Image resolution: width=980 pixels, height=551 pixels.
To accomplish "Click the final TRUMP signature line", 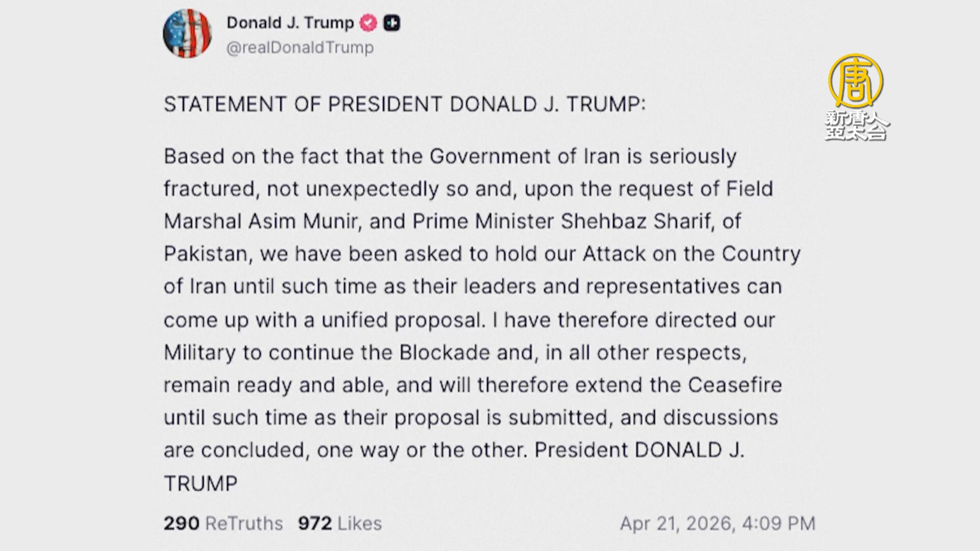I will (201, 484).
